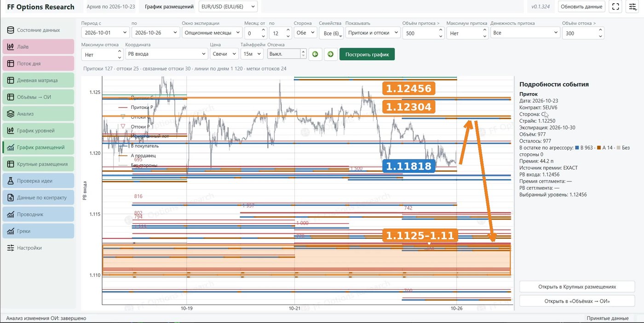
Task: Click the candlestick icon beside Лайв
Action: pyautogui.click(x=10, y=47)
